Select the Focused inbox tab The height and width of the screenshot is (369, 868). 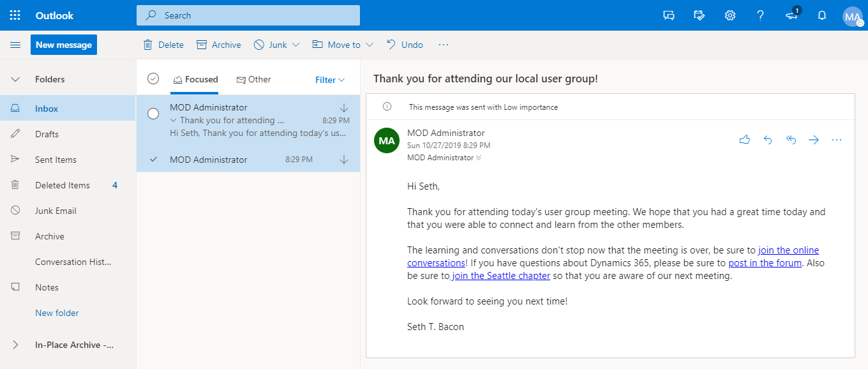195,80
